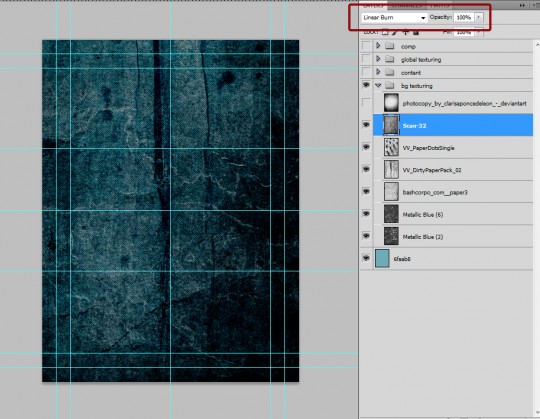Select the global texturing group name

click(x=421, y=60)
